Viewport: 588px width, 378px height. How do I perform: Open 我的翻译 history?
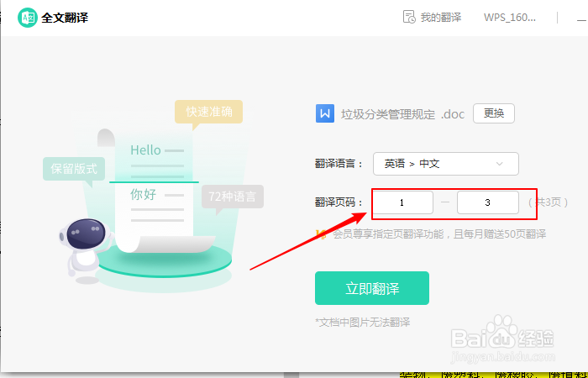432,18
